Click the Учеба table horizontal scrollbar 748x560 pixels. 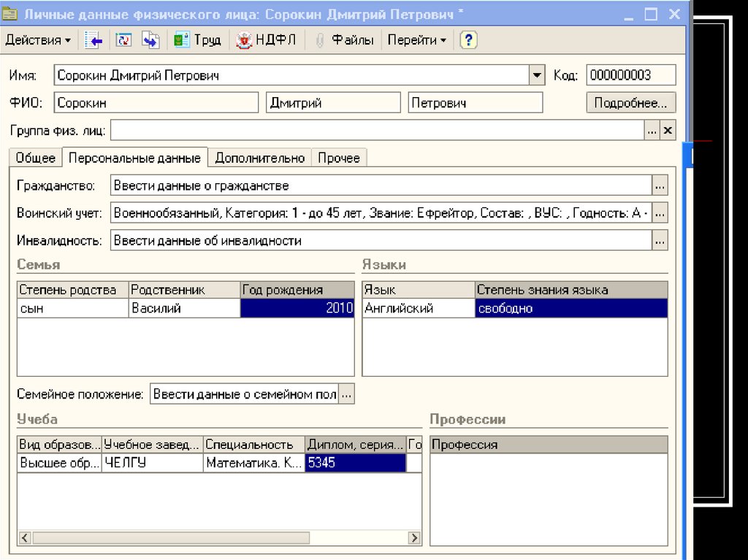219,538
